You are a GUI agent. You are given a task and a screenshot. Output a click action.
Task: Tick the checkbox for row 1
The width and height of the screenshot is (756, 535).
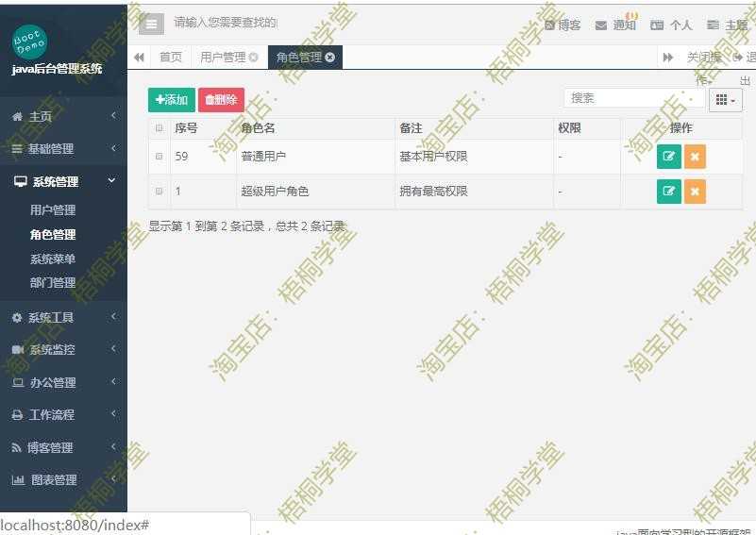tap(160, 191)
